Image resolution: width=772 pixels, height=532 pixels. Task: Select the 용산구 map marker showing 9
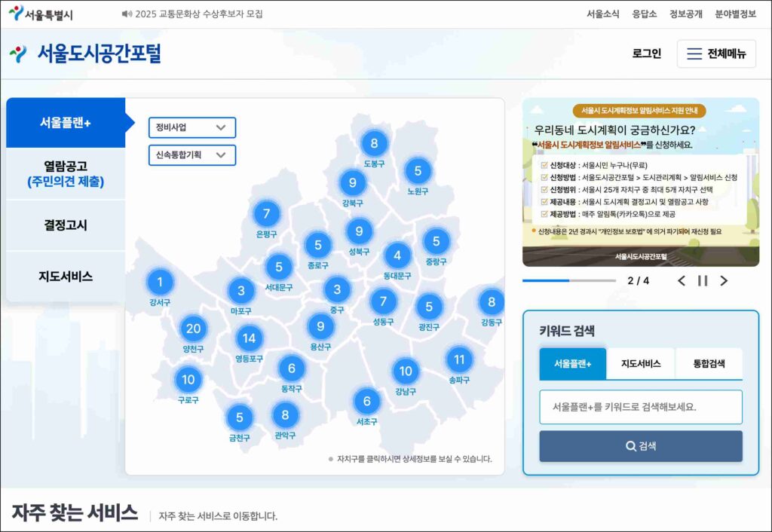click(320, 326)
